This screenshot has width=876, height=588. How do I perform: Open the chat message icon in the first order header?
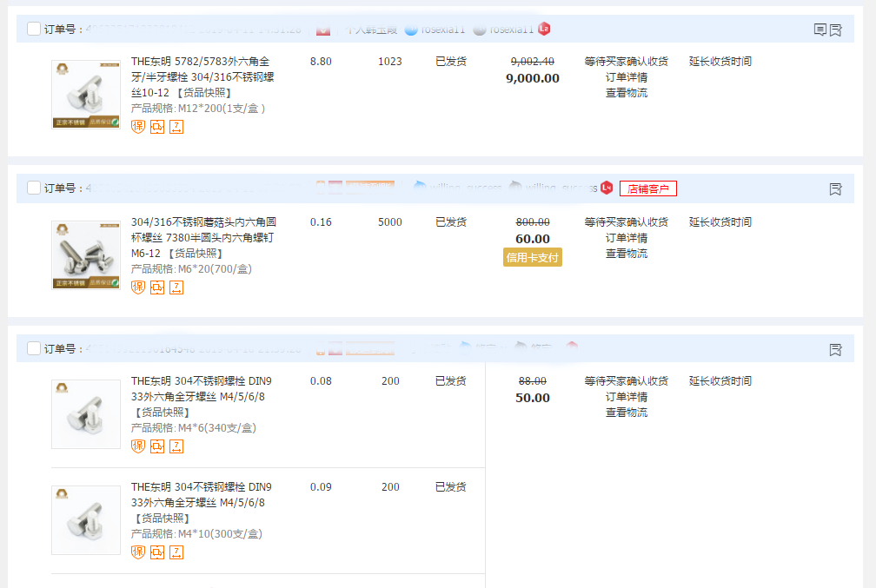(820, 29)
